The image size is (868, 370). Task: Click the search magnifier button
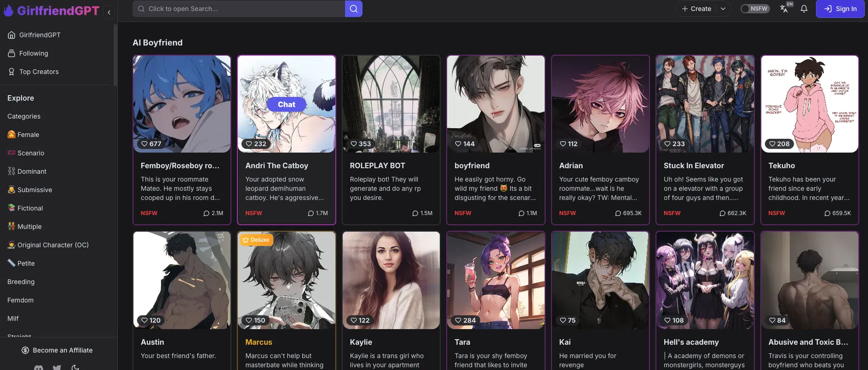(353, 9)
